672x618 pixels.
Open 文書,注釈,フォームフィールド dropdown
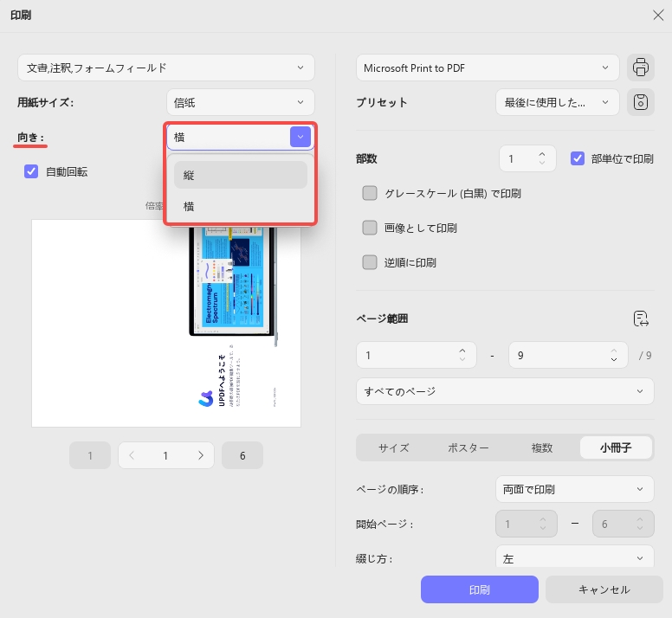click(x=166, y=68)
